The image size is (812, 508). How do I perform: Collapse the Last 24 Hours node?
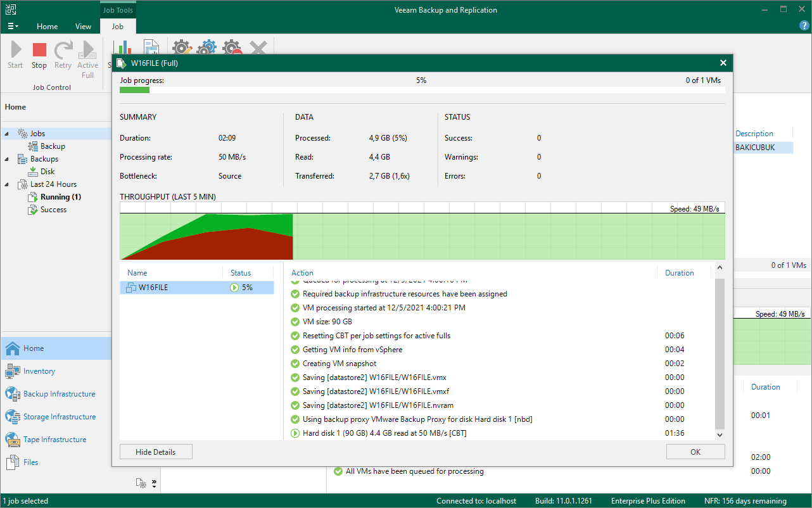tap(8, 184)
